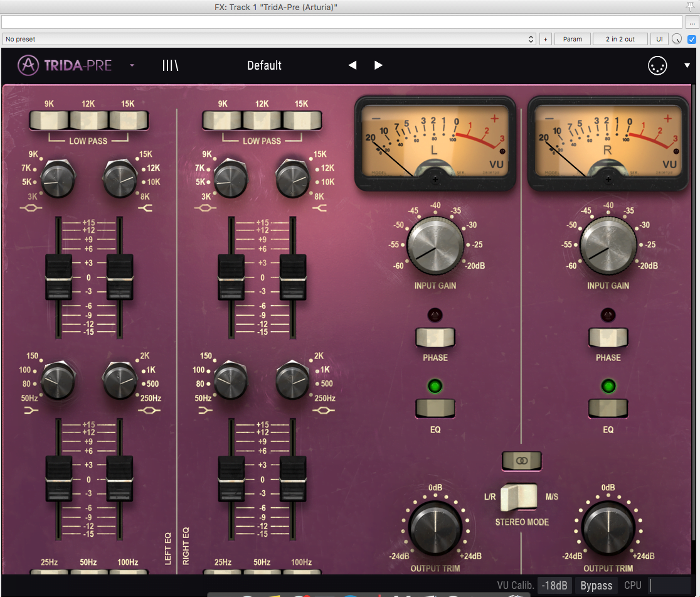
Task: Click Left EQ fader below the 8K–15K knob
Action: (120, 277)
